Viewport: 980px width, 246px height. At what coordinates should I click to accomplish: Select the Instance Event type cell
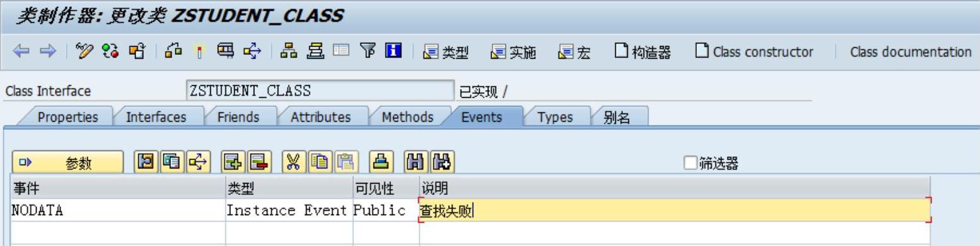(x=289, y=210)
